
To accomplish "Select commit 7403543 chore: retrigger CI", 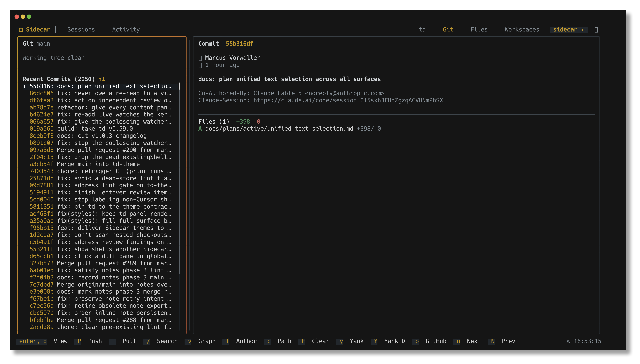I will 100,171.
